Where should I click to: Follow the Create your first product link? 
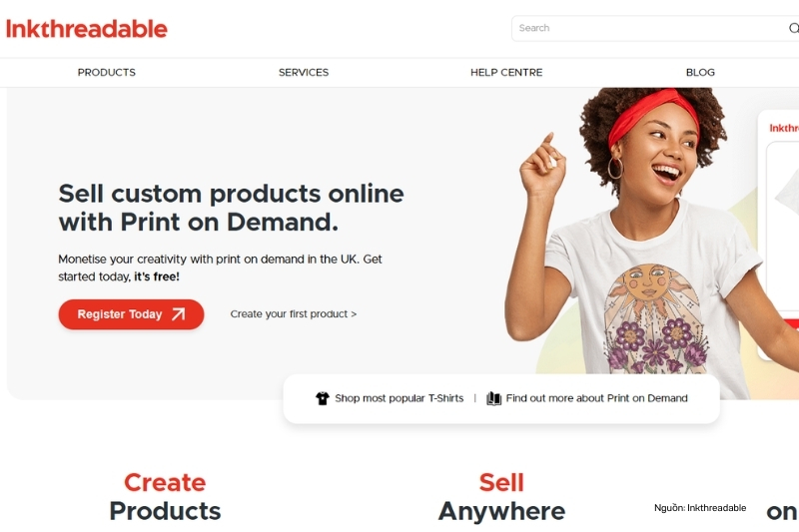pos(294,314)
